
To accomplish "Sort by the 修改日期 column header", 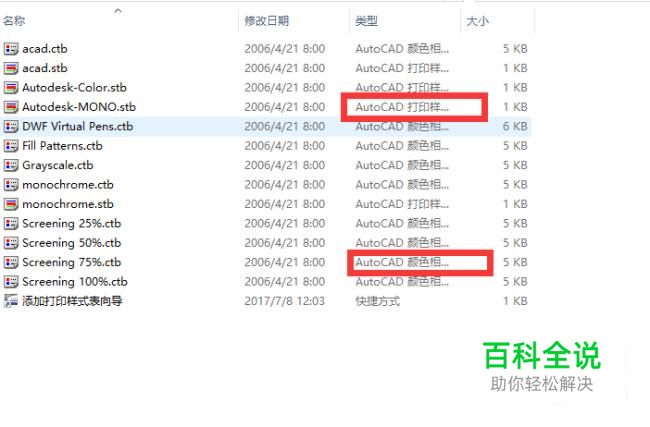I will (x=267, y=21).
